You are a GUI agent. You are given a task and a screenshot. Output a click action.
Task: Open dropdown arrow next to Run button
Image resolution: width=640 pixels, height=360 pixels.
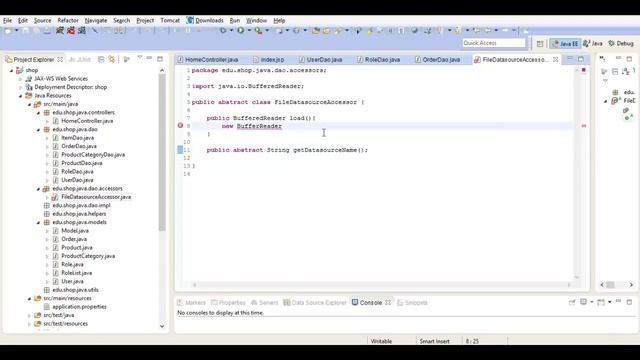[x=249, y=31]
